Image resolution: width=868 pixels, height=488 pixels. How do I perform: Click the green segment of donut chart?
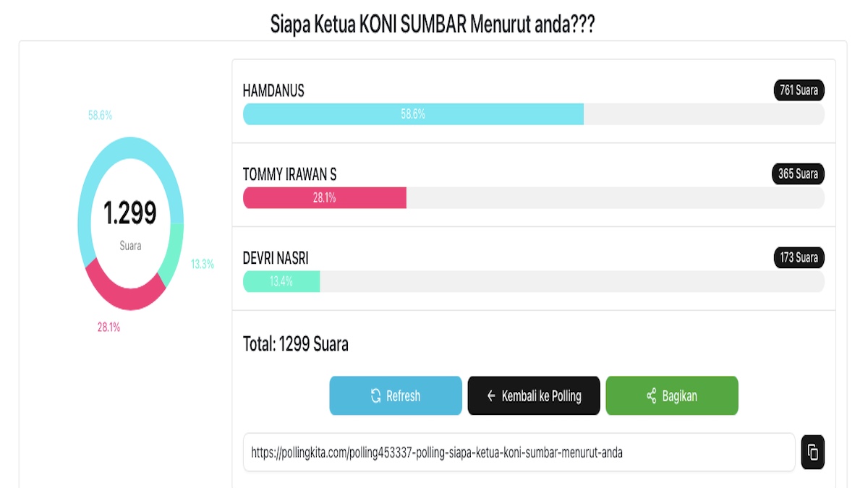point(172,258)
